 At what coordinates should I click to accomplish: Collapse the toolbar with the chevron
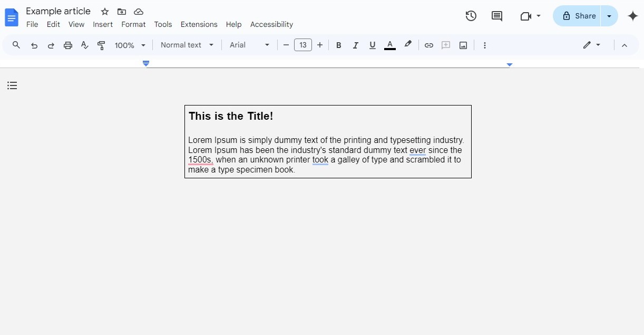pyautogui.click(x=625, y=45)
